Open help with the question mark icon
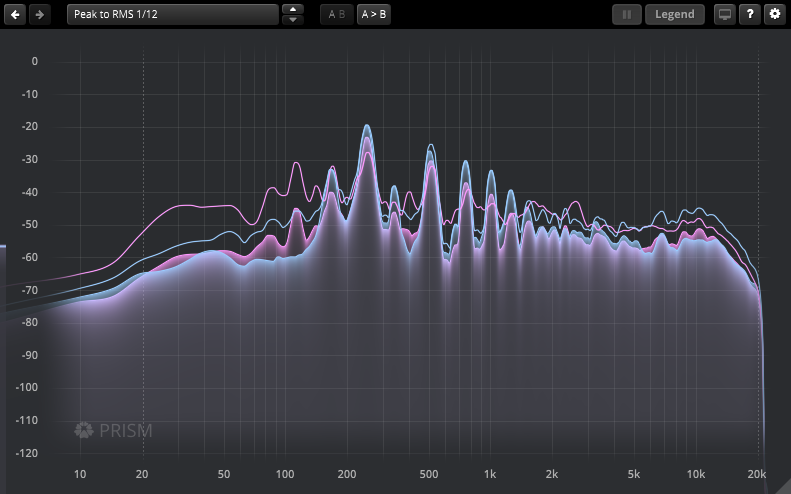 point(749,14)
